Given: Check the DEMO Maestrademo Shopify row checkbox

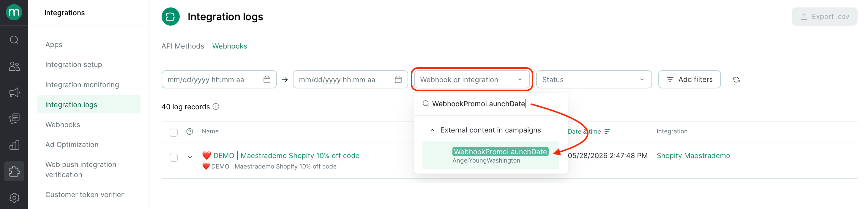Looking at the screenshot, I should [173, 157].
